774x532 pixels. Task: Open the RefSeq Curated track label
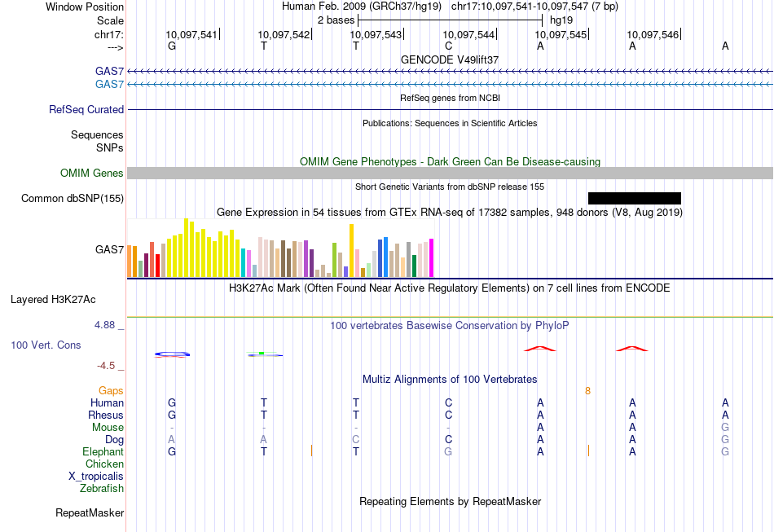86,109
